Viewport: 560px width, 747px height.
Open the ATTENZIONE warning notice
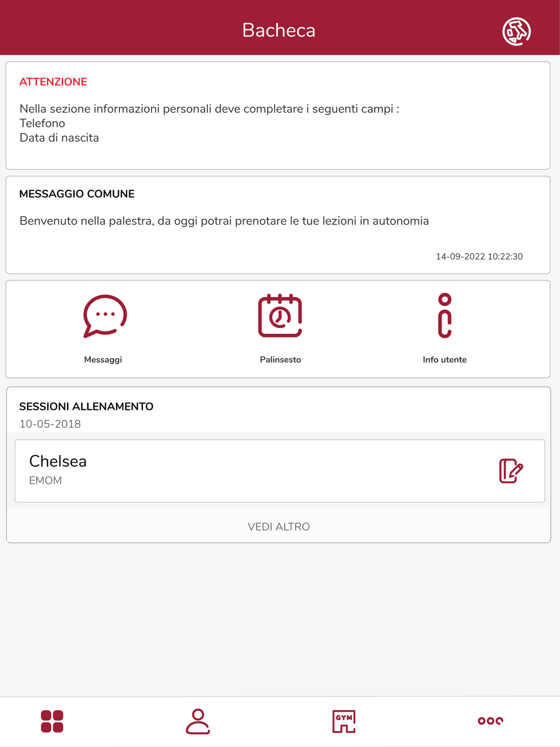point(278,115)
